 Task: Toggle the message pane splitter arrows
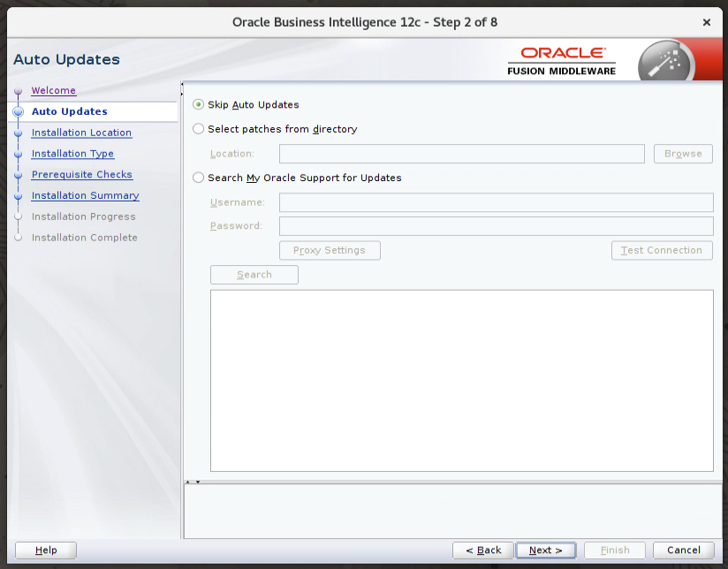193,482
